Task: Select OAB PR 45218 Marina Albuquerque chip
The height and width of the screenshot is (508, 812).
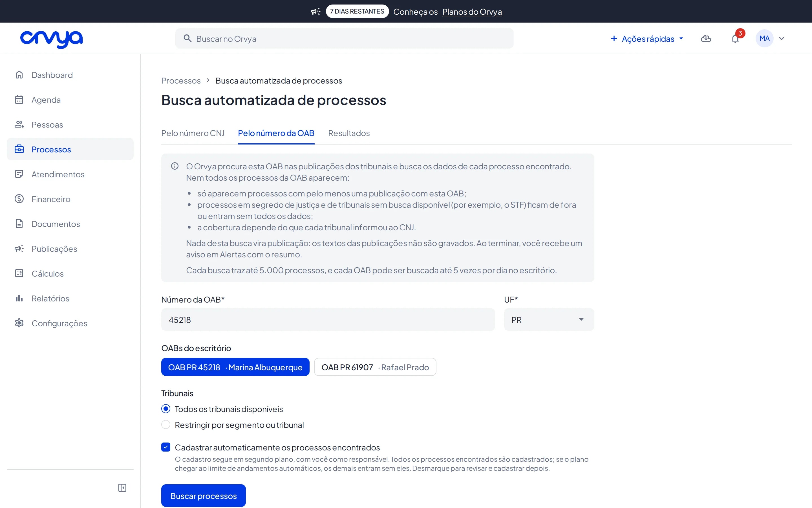Action: click(235, 367)
